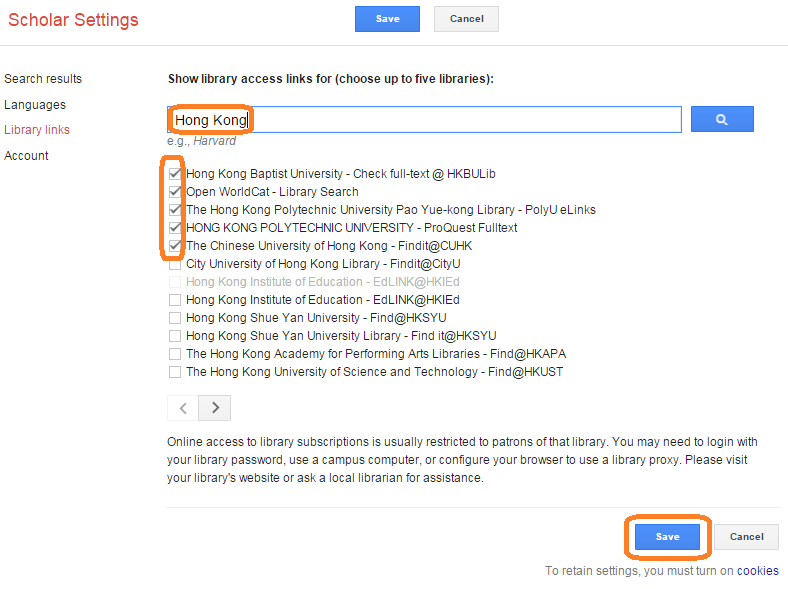Screen dimensions: 788x589
Task: Uncheck Open WorldCat Library Search checkbox
Action: [175, 192]
